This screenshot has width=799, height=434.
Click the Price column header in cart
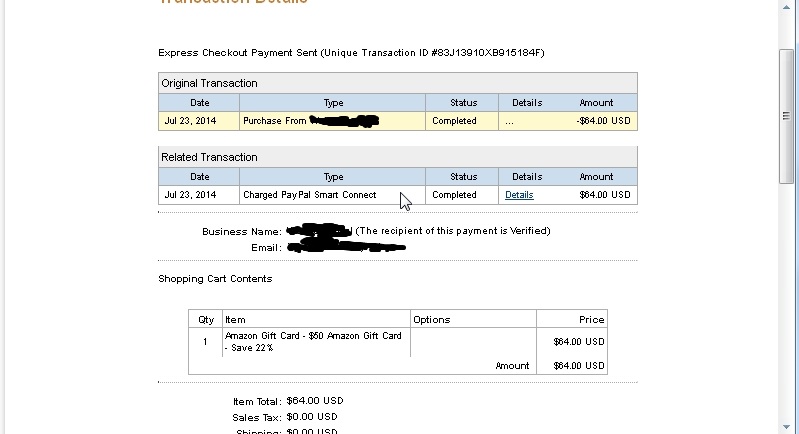tap(592, 320)
